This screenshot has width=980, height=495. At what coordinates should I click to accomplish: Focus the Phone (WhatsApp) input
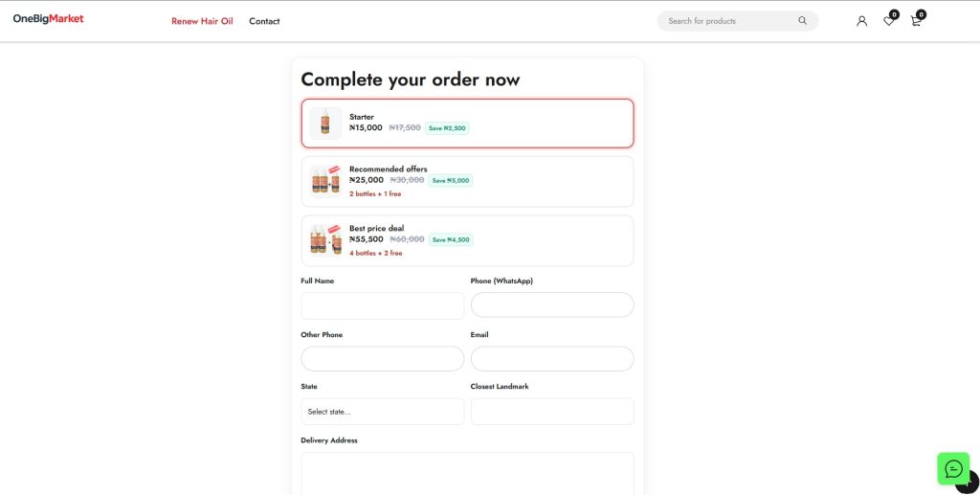(551, 305)
